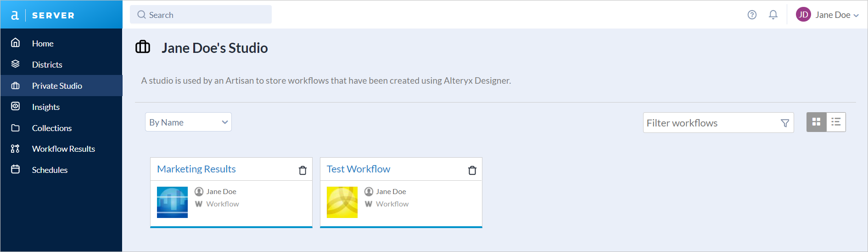
Task: Click trash icon on Test Workflow
Action: [472, 170]
